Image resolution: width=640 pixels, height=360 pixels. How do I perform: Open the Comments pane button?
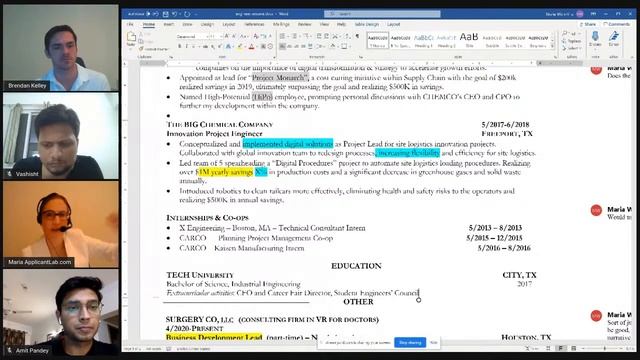point(617,24)
